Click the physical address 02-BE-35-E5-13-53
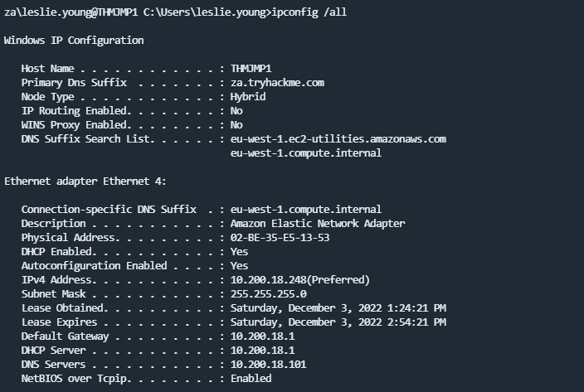The height and width of the screenshot is (392, 584). (x=280, y=238)
